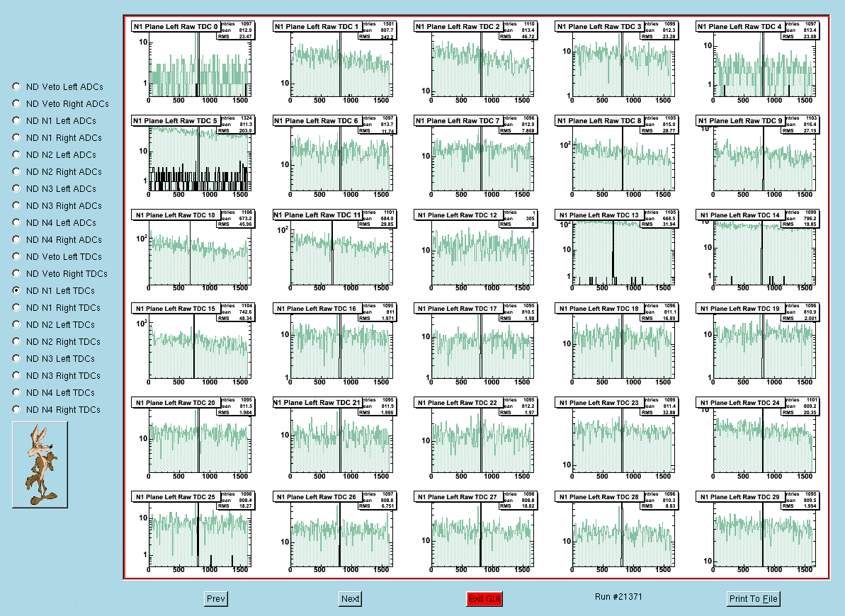845x616 pixels.
Task: Pick the Raw TDC 20 histogram pad
Action: tap(192, 439)
